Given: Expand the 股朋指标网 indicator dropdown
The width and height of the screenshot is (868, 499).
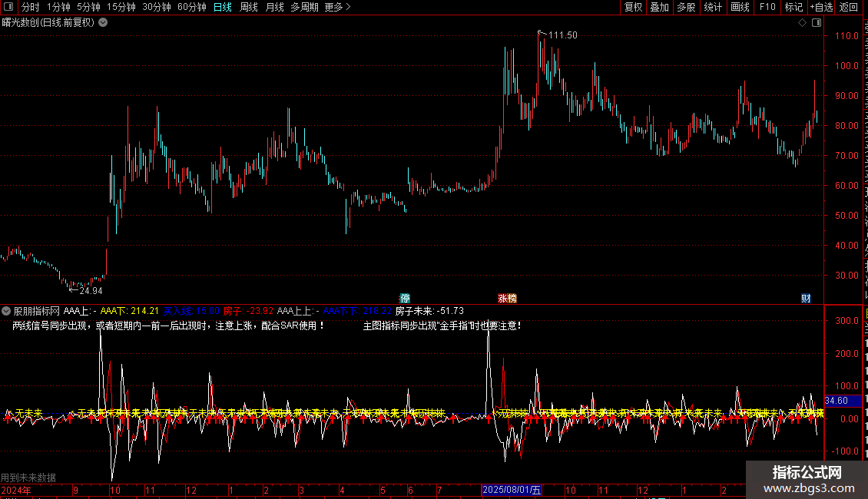Looking at the screenshot, I should point(6,311).
